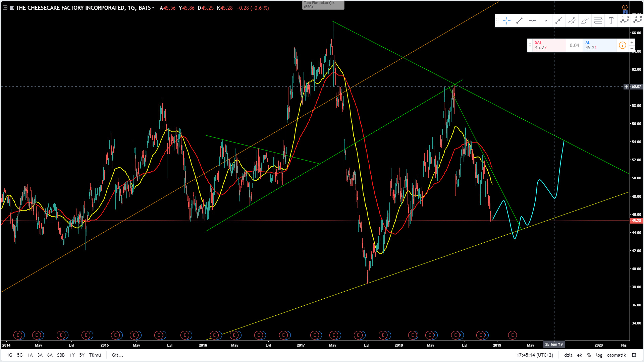Select the parallel channel tool
This screenshot has height=362, width=644.
tap(572, 21)
